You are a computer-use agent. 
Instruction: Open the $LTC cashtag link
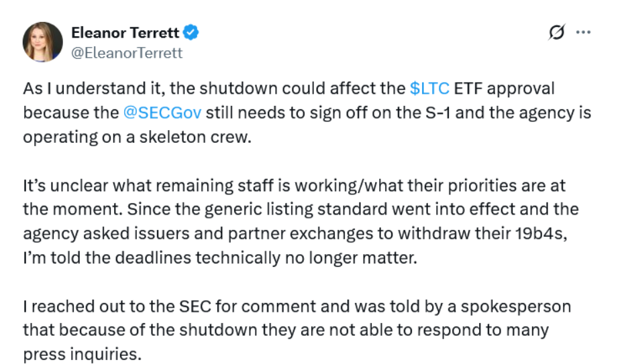point(429,88)
